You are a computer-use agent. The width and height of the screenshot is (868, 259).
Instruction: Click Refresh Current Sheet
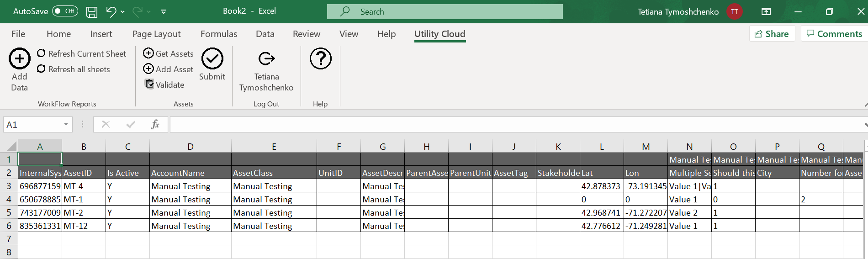(82, 54)
